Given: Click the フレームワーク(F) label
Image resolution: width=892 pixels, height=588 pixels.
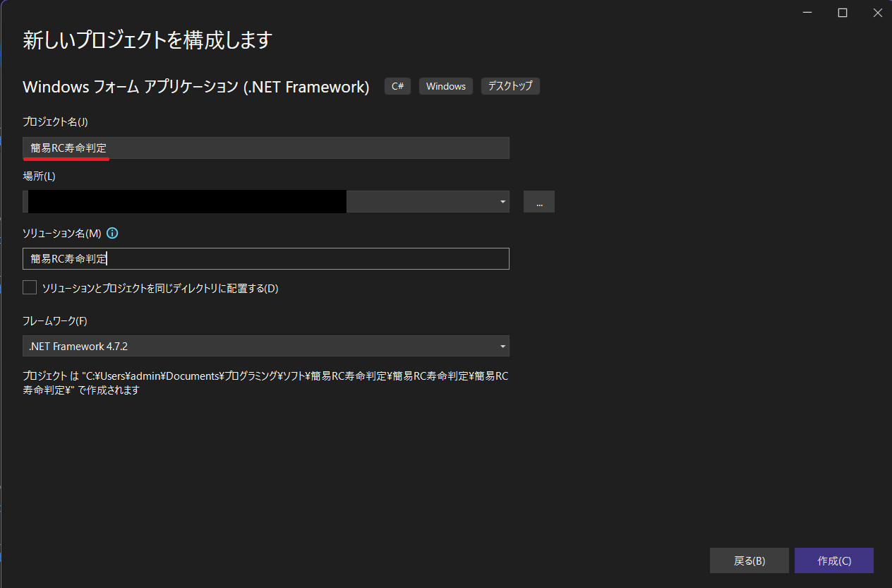Looking at the screenshot, I should (x=55, y=321).
